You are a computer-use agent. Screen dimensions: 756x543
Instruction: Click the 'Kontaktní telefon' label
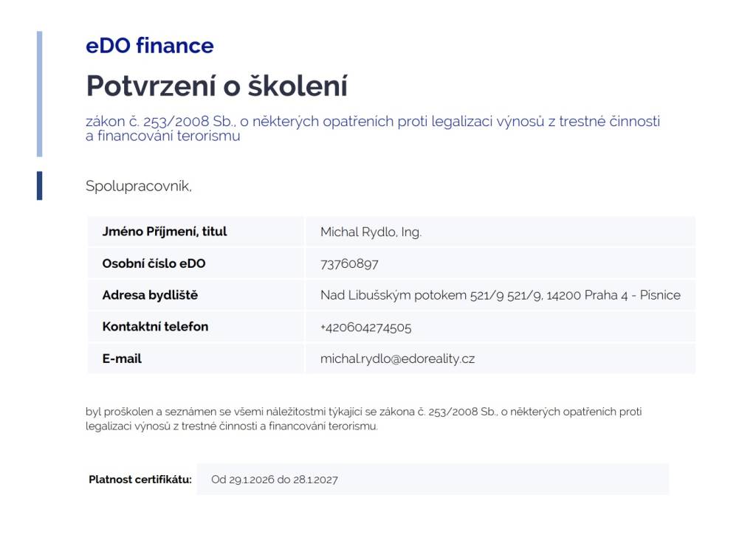pyautogui.click(x=155, y=327)
